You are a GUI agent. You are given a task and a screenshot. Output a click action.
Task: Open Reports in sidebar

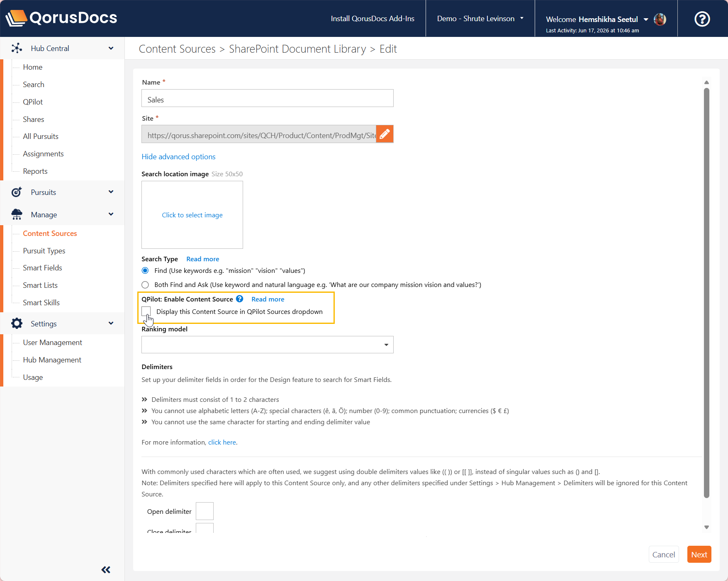[35, 171]
